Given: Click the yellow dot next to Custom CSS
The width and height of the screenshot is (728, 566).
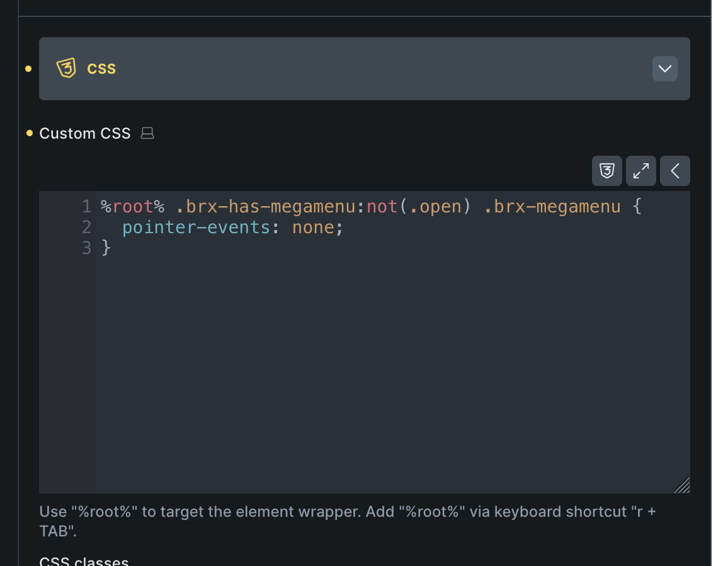Looking at the screenshot, I should click(x=30, y=133).
